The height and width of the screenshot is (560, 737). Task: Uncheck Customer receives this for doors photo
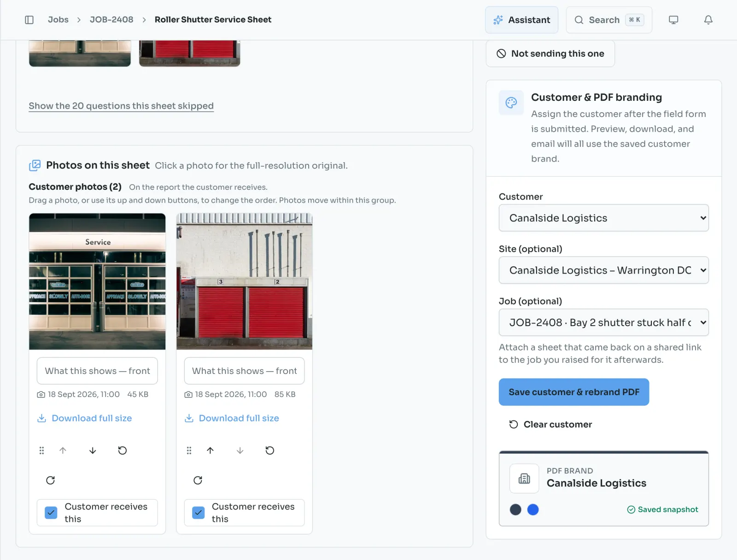[x=51, y=513]
